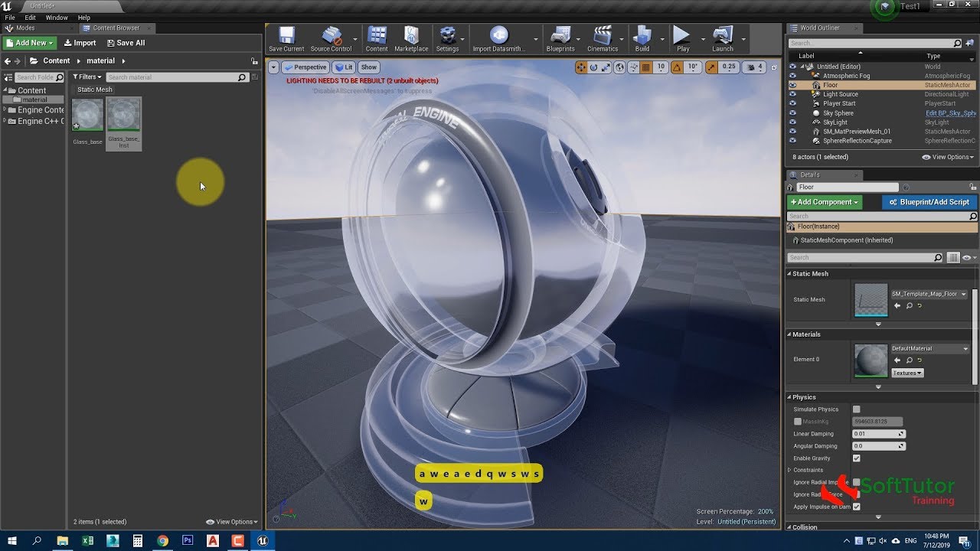Click the Linear Damping value field
This screenshot has height=551, width=980.
pos(879,434)
